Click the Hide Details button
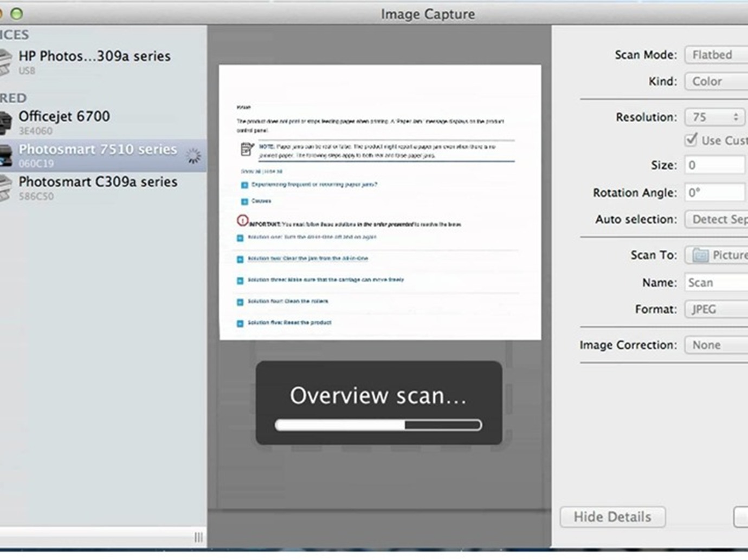 pos(612,517)
